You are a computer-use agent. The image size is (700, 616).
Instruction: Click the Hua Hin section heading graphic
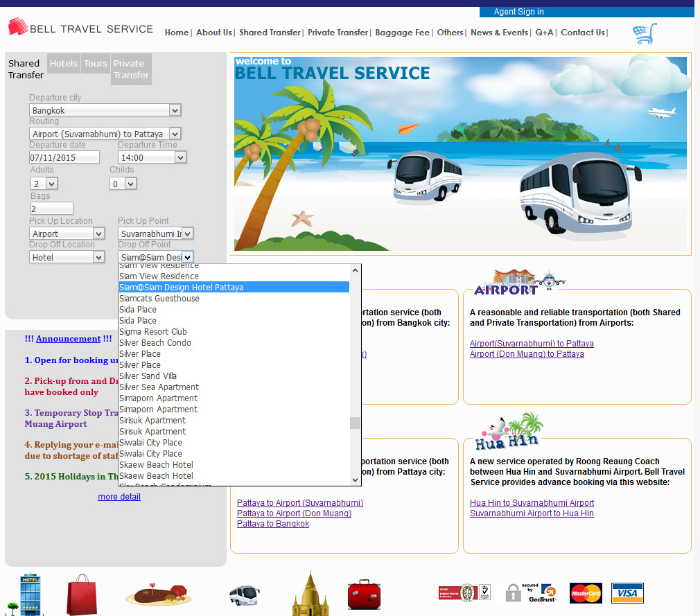click(510, 431)
